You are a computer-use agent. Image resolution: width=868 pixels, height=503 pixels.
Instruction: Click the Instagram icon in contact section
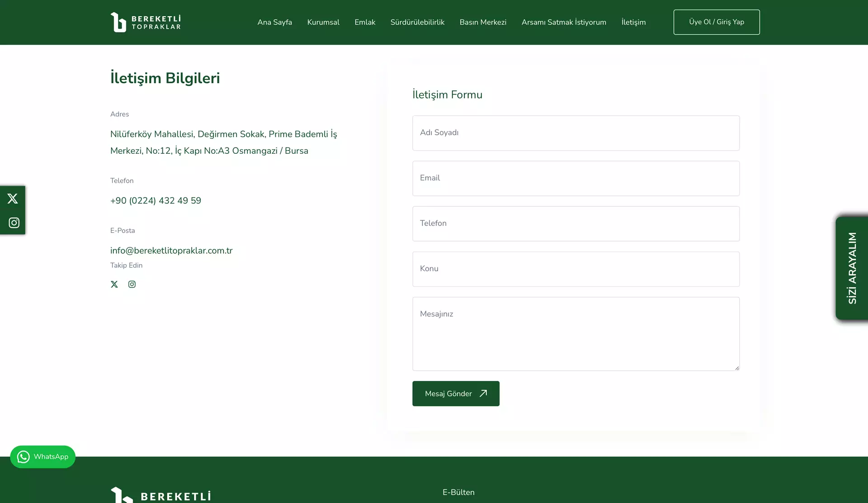[132, 284]
